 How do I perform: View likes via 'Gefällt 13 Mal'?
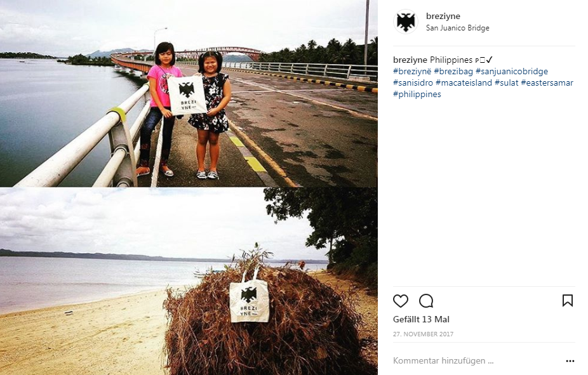pyautogui.click(x=421, y=319)
